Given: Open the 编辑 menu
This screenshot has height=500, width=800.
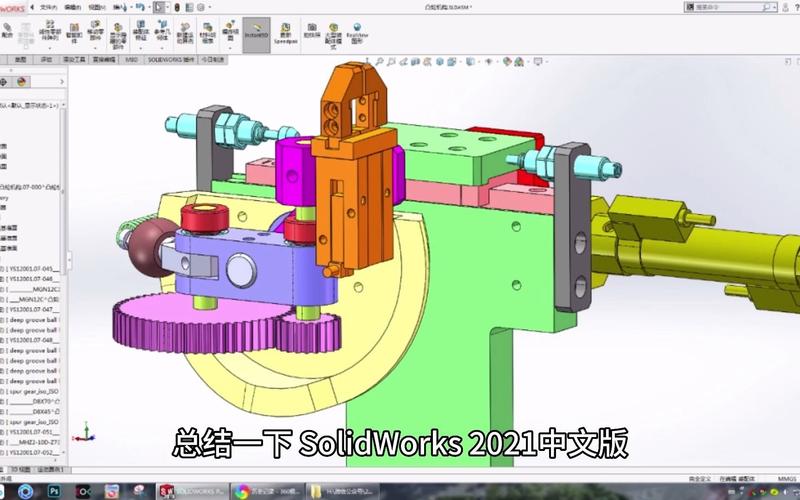Looking at the screenshot, I should pos(73,7).
